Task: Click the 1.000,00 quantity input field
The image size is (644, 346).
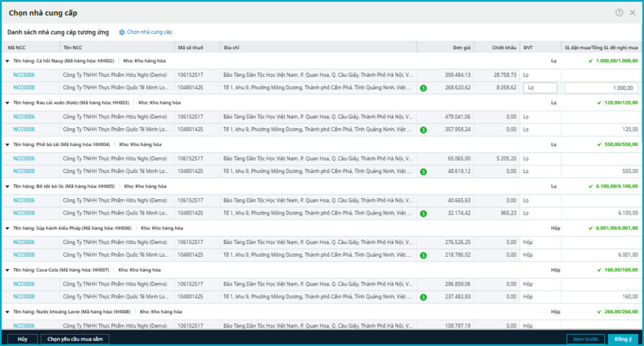Action: pyautogui.click(x=601, y=88)
